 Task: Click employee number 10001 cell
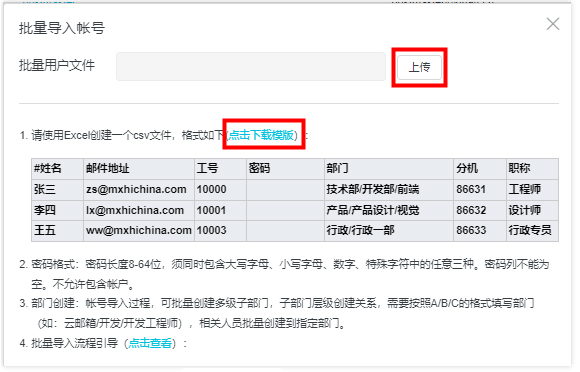pyautogui.click(x=220, y=210)
